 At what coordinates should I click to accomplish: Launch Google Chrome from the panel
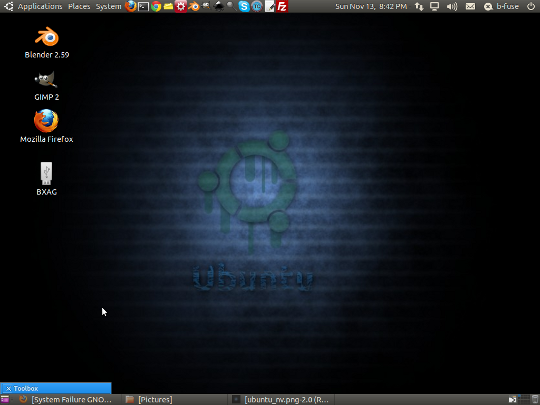click(156, 6)
